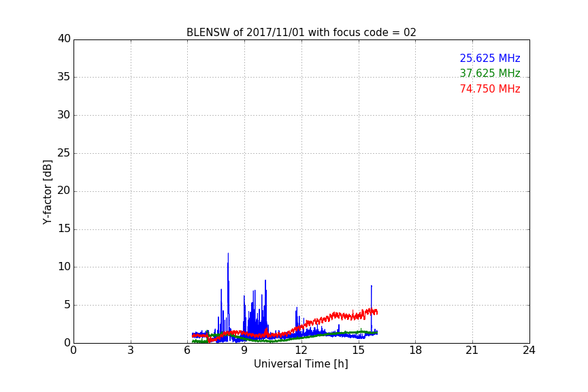Click the 'Y-factor [dB]' axis label
Image resolution: width=588 pixels, height=392 pixels.
(47, 192)
